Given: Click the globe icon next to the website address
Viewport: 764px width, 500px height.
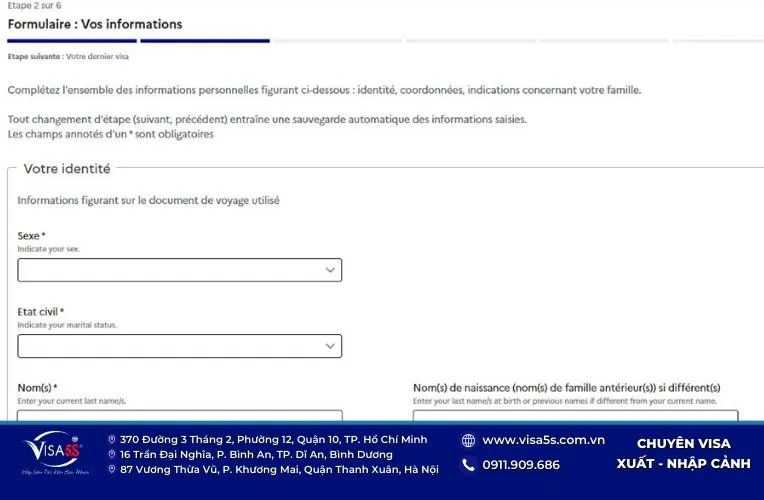Looking at the screenshot, I should (468, 440).
